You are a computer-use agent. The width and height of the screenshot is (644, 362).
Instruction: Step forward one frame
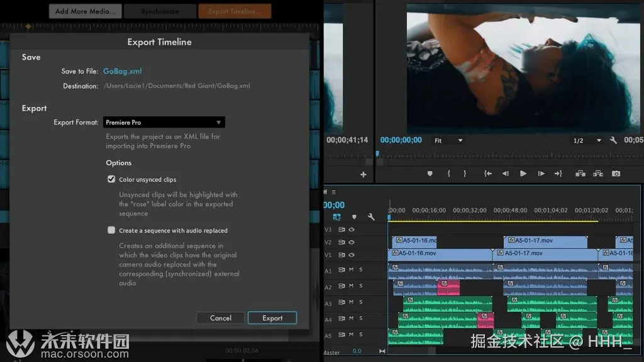click(541, 173)
